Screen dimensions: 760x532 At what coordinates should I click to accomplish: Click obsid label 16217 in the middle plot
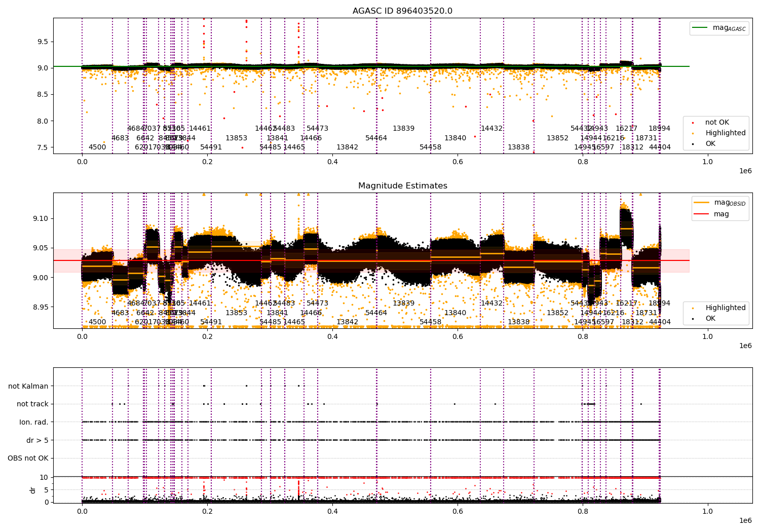coord(627,303)
